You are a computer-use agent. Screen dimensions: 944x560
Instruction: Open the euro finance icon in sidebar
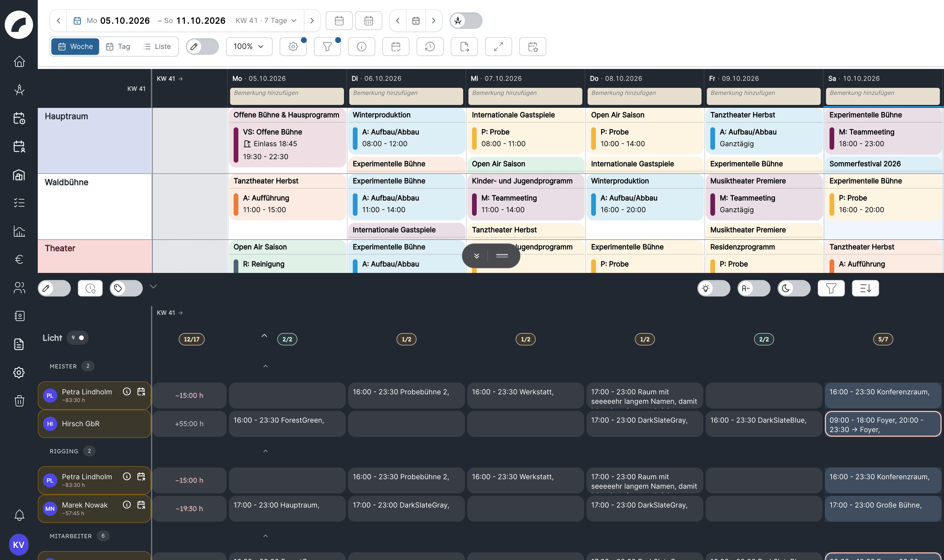19,259
